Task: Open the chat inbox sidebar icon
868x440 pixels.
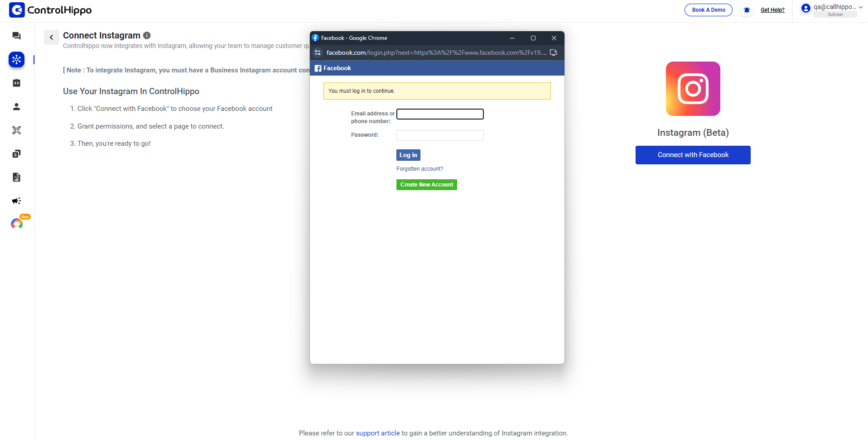Action: [16, 36]
